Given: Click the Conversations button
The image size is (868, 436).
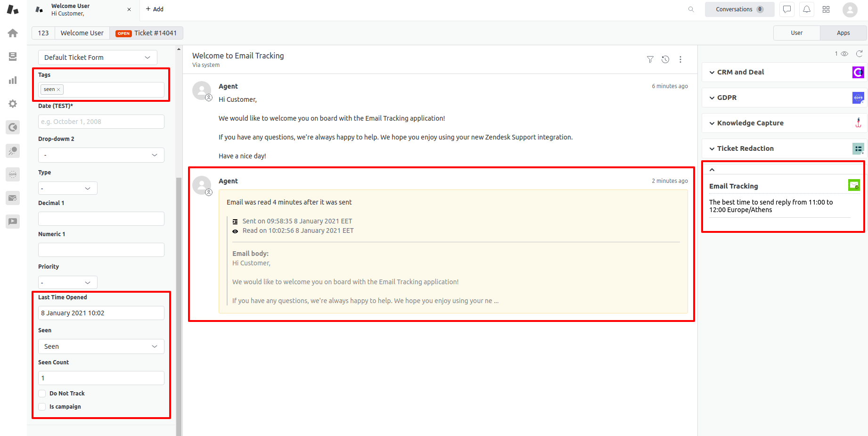Looking at the screenshot, I should [x=739, y=9].
